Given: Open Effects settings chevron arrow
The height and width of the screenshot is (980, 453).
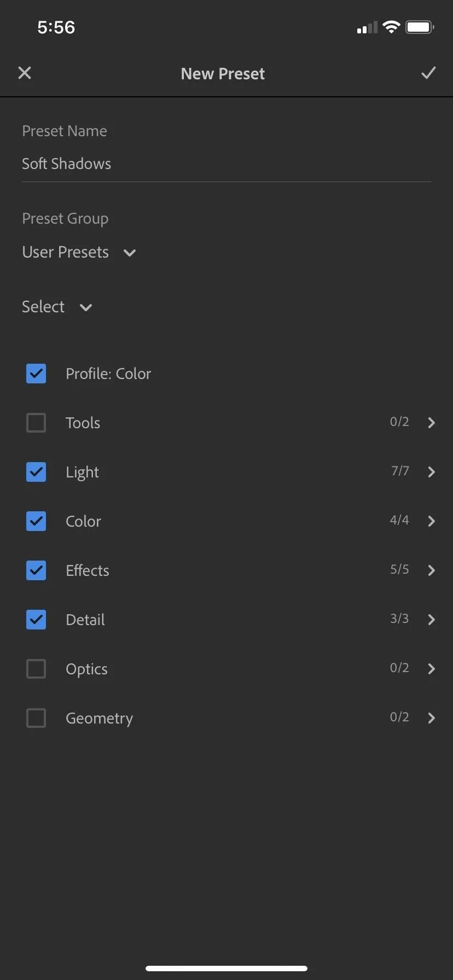Looking at the screenshot, I should [431, 570].
